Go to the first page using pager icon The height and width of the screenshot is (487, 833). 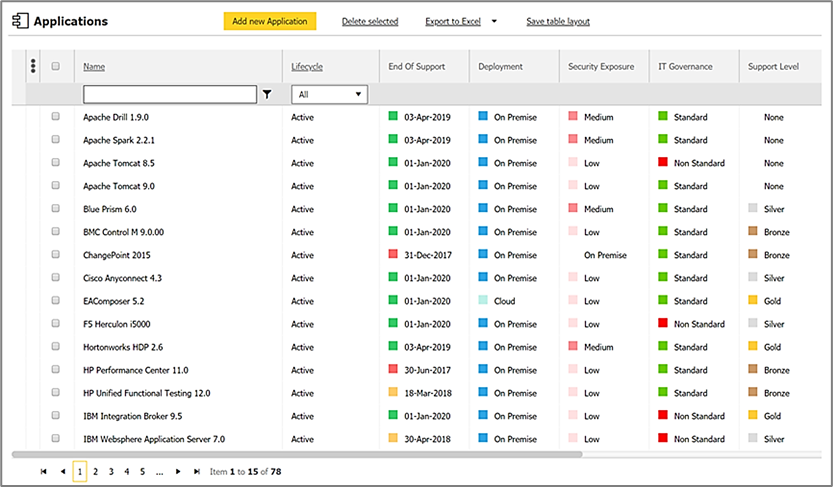point(43,471)
